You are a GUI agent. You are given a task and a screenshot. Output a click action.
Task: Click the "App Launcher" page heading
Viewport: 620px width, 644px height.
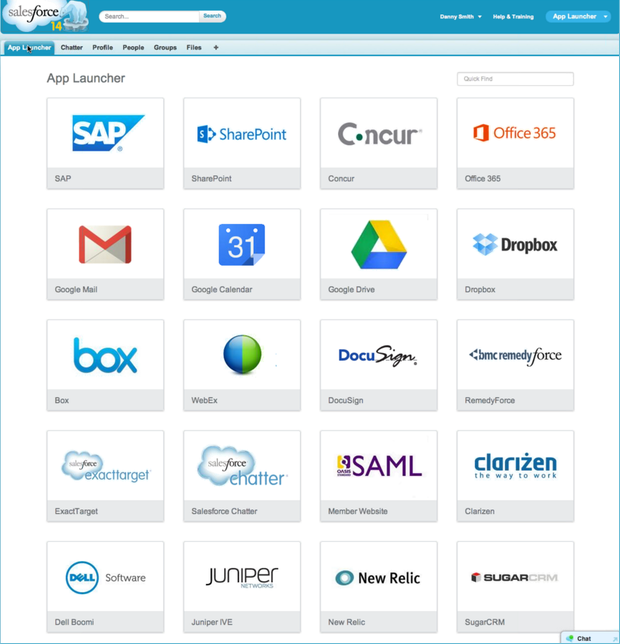[x=86, y=78]
